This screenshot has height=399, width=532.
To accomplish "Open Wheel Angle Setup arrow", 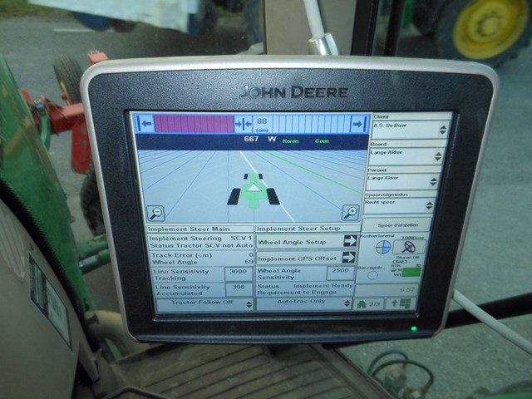I will pyautogui.click(x=347, y=241).
